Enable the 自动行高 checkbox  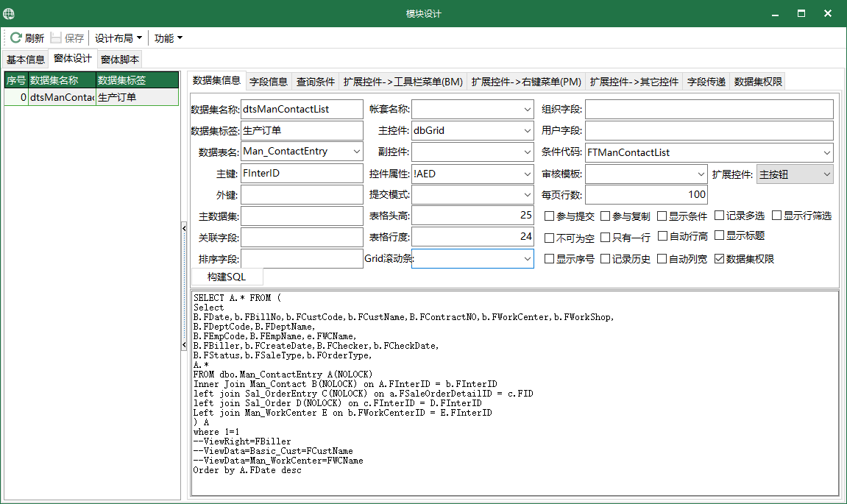click(663, 236)
